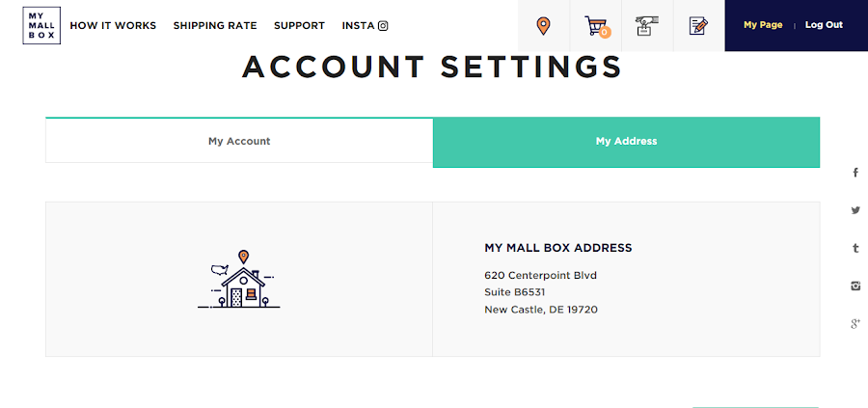
Task: Open the notepad with pencil icon
Action: pos(698,26)
